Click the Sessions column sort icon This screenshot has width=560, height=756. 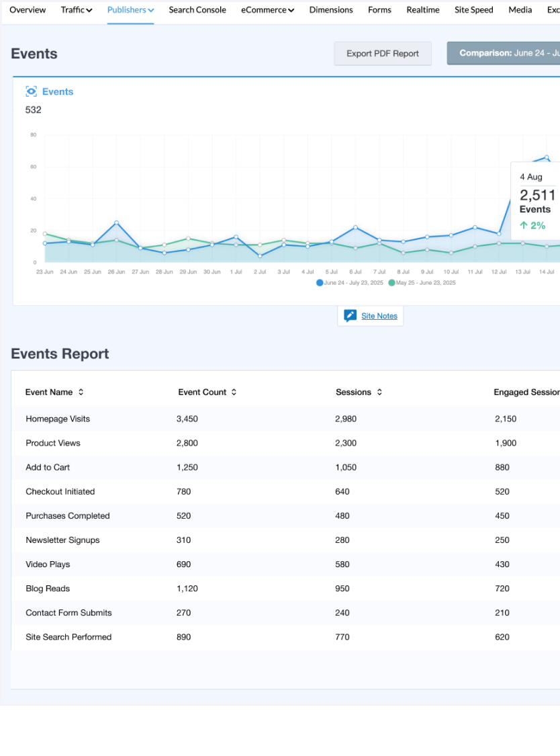click(379, 392)
